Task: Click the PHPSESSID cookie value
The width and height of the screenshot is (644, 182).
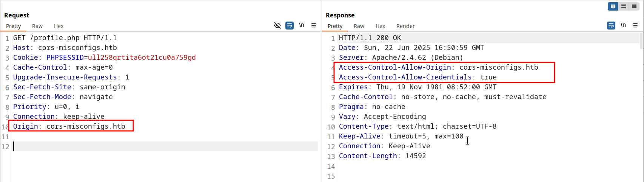Action: [x=142, y=58]
